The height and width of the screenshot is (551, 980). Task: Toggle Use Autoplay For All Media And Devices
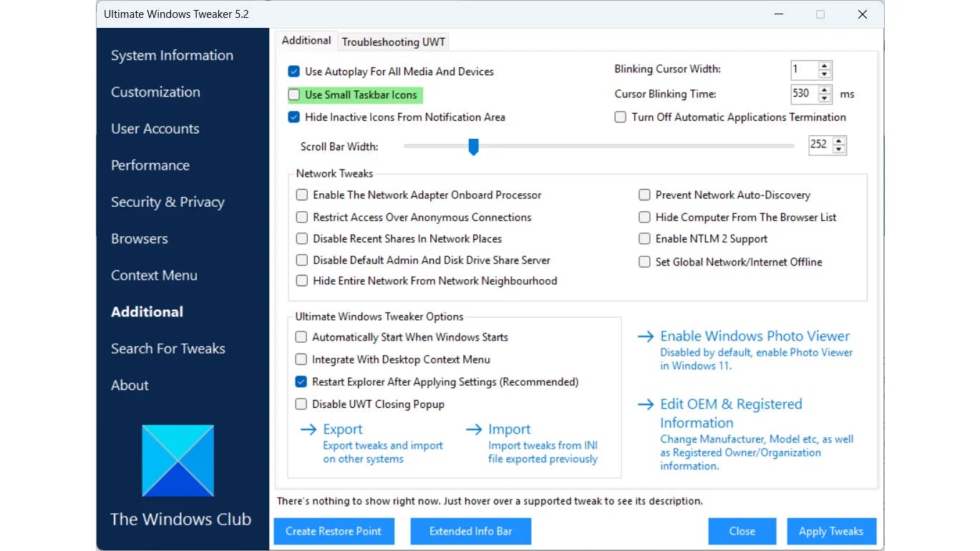pos(293,72)
